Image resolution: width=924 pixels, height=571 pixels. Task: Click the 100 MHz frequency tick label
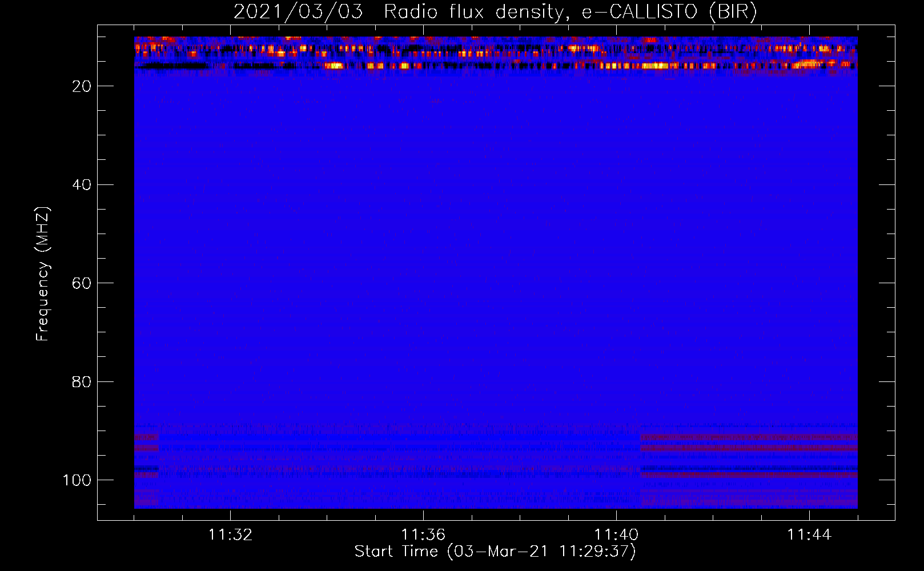(x=77, y=480)
